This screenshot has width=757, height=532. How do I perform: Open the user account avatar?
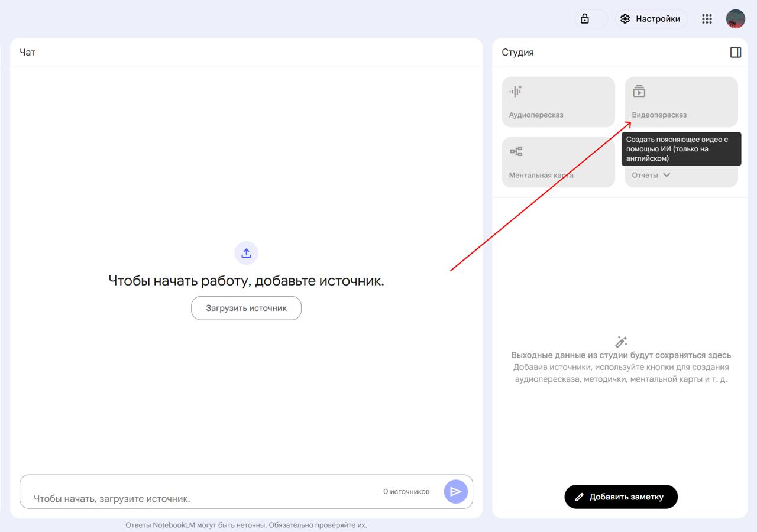point(736,19)
